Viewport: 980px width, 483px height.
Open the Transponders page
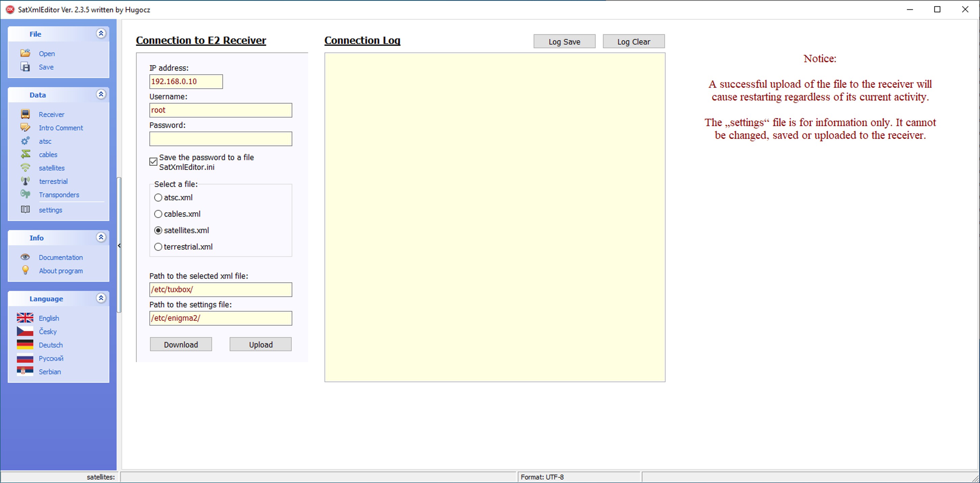click(x=59, y=194)
